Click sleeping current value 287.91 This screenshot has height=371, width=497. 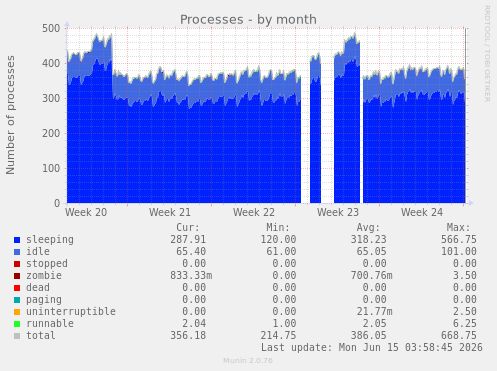coord(188,240)
